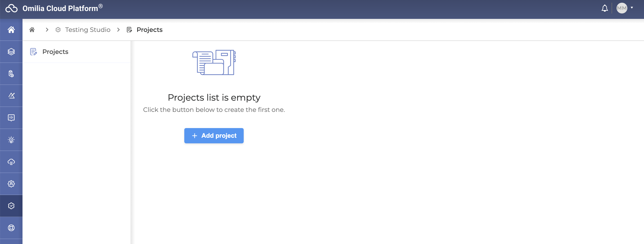
Task: Open the stacked layers sidebar icon
Action: coord(11,52)
